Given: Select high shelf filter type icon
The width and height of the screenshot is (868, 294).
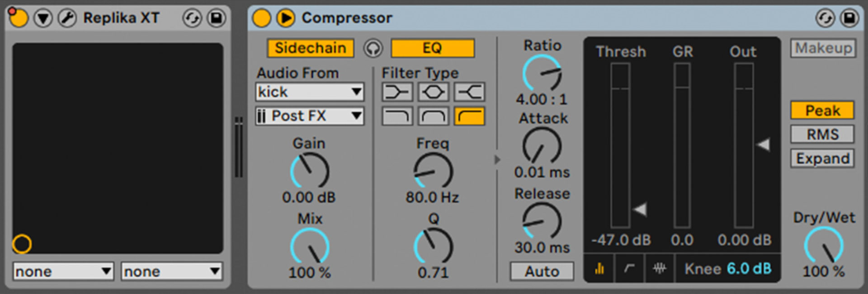Looking at the screenshot, I should tap(470, 92).
